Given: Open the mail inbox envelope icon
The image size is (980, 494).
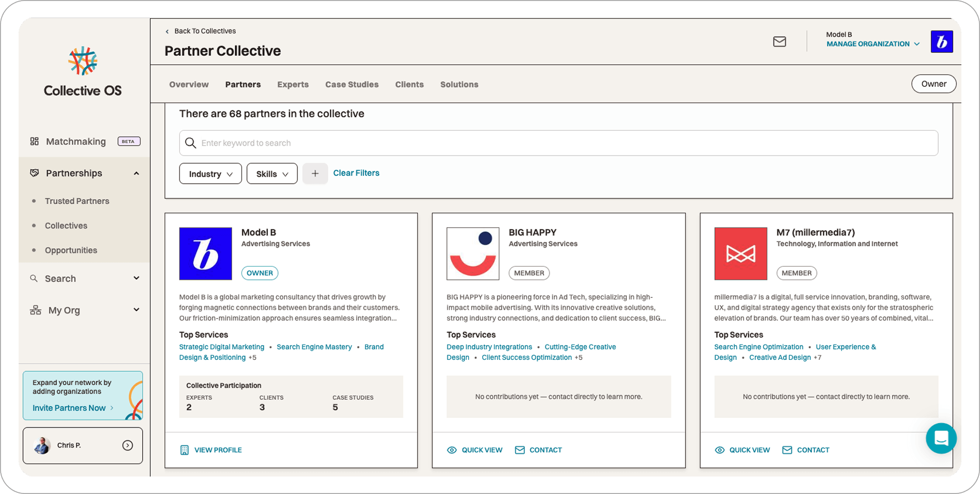Looking at the screenshot, I should (x=779, y=42).
